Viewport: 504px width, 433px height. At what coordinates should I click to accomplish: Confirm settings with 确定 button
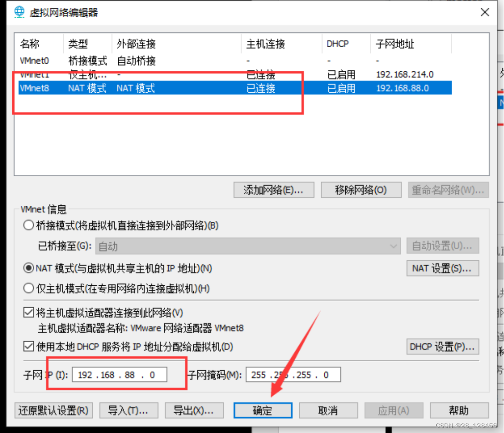[x=262, y=410]
